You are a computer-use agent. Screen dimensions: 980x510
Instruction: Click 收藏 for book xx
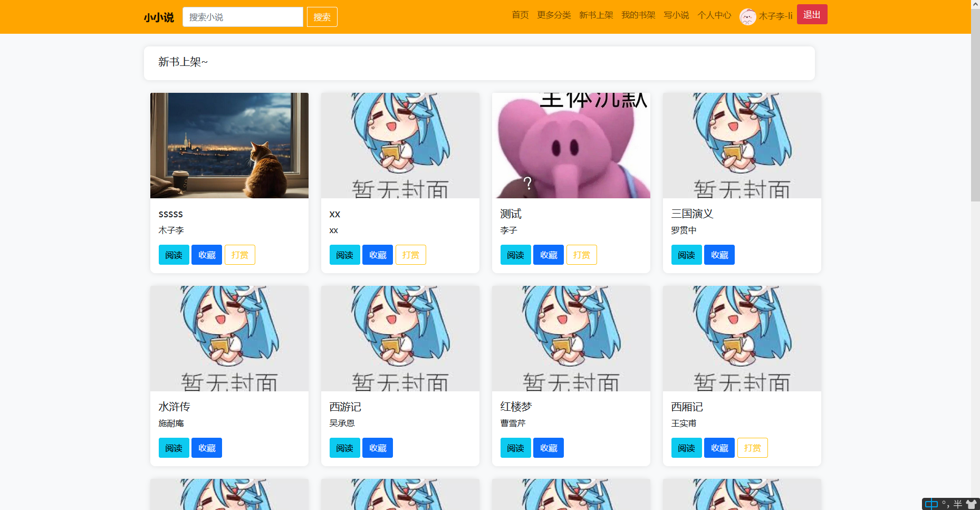point(378,255)
